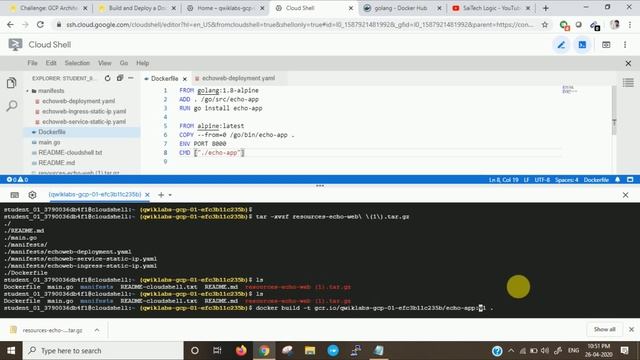Toggle bottom panel icon in status bar
The image size is (640, 360).
coord(630,180)
